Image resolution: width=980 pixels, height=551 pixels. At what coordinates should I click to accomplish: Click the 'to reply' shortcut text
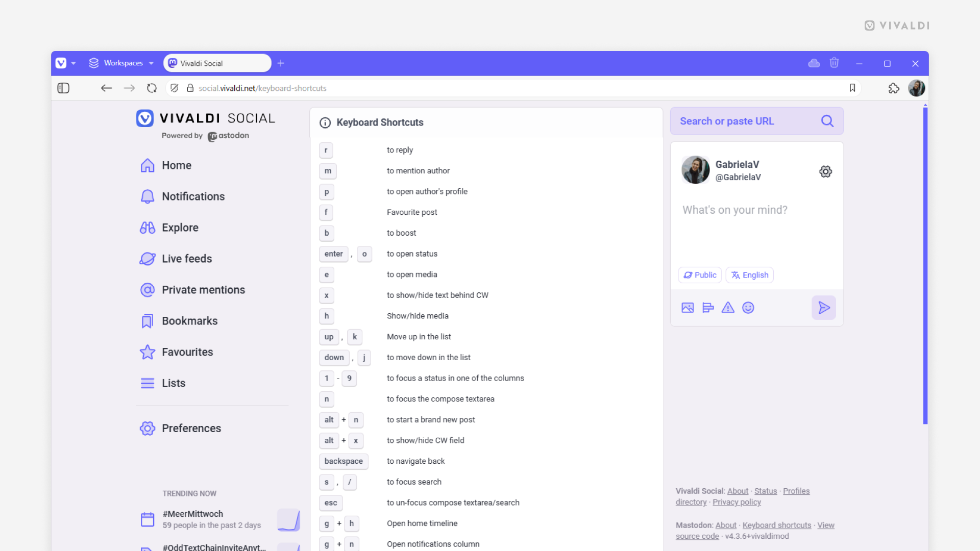pyautogui.click(x=400, y=150)
